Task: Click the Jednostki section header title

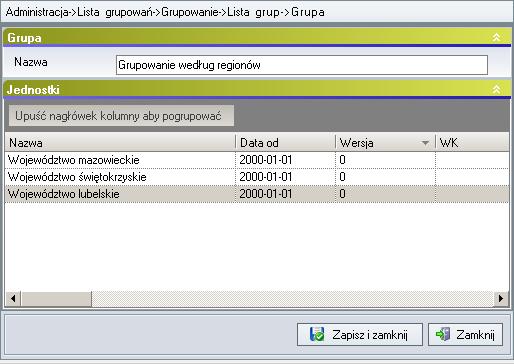Action: click(33, 90)
